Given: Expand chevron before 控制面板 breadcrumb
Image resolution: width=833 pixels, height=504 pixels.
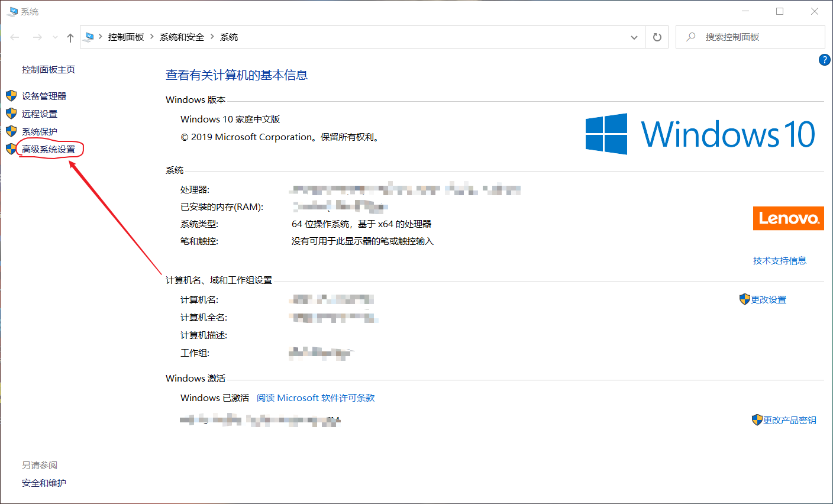Looking at the screenshot, I should coord(101,37).
